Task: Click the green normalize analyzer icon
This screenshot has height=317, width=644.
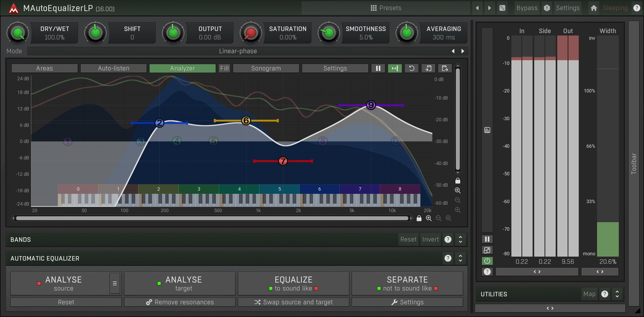Action: point(395,68)
